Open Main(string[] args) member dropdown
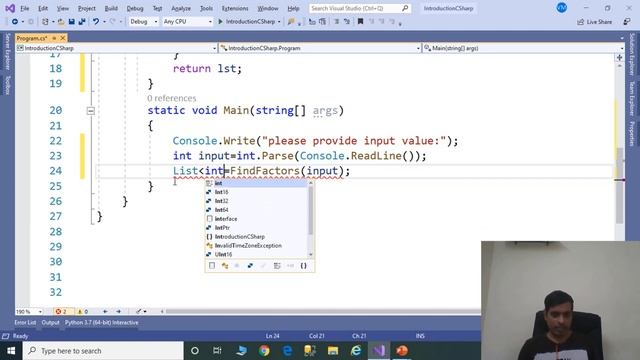This screenshot has width=640, height=360. 523,48
